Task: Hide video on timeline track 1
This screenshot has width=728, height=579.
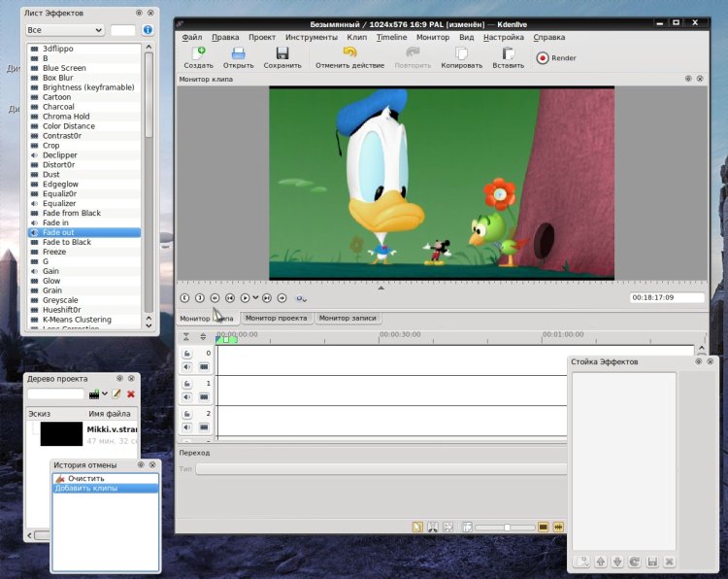Action: pos(204,397)
